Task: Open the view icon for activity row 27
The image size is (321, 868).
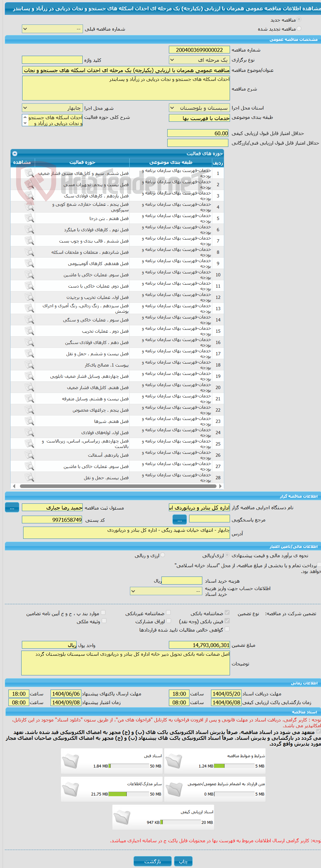Action: tap(30, 466)
